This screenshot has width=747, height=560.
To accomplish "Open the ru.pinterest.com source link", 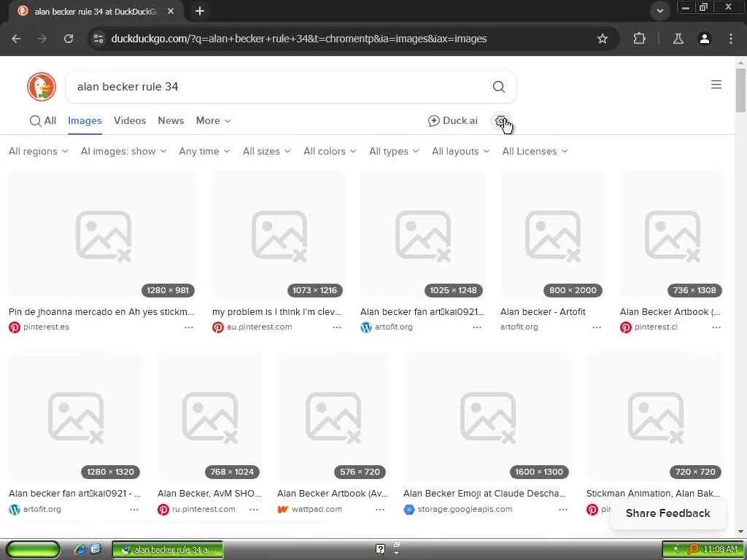I will click(x=204, y=510).
